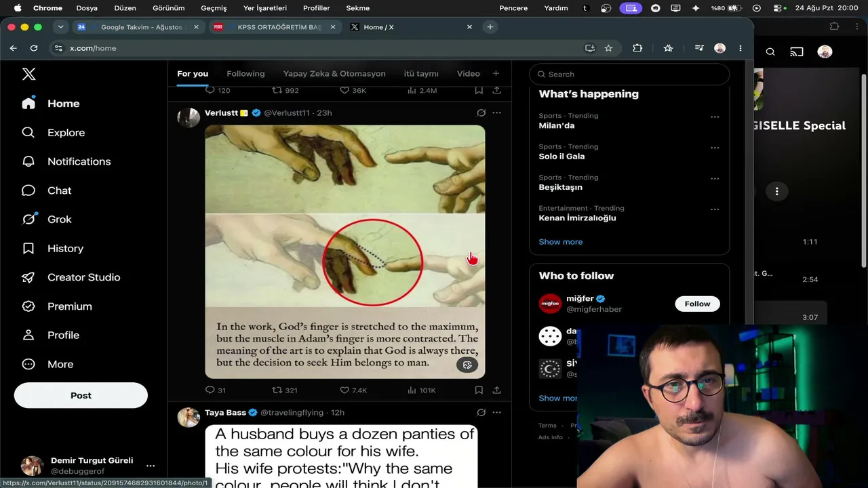Viewport: 868px width, 488px height.
Task: Open Premium in the sidebar
Action: point(57,306)
